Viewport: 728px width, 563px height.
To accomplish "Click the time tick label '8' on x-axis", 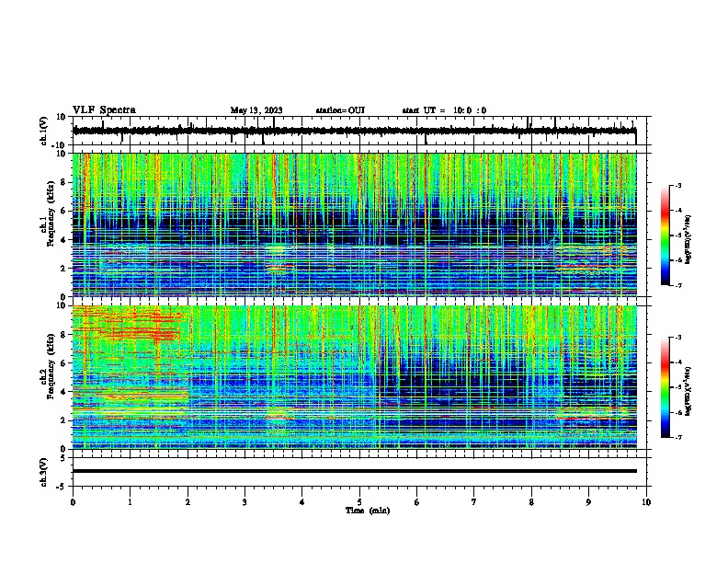I will [531, 502].
